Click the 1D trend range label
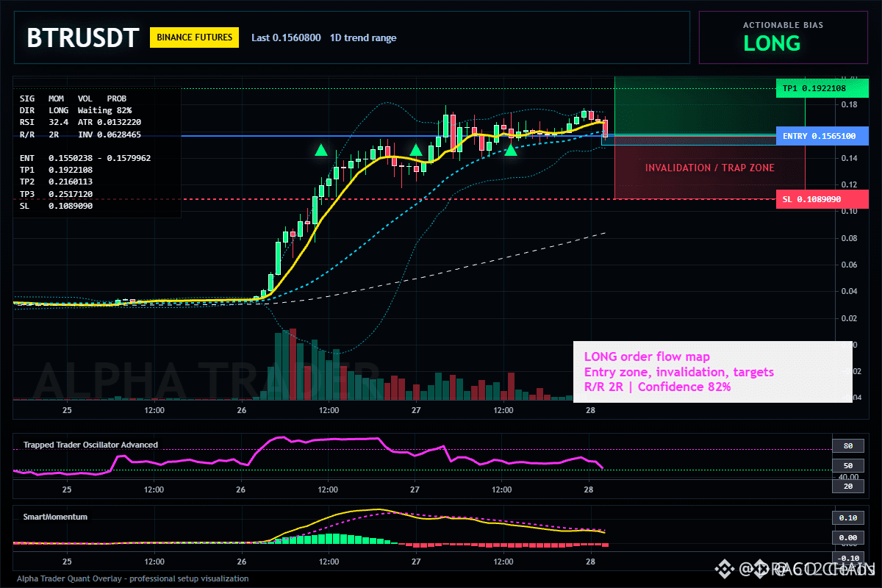Image resolution: width=882 pixels, height=588 pixels. 363,37
